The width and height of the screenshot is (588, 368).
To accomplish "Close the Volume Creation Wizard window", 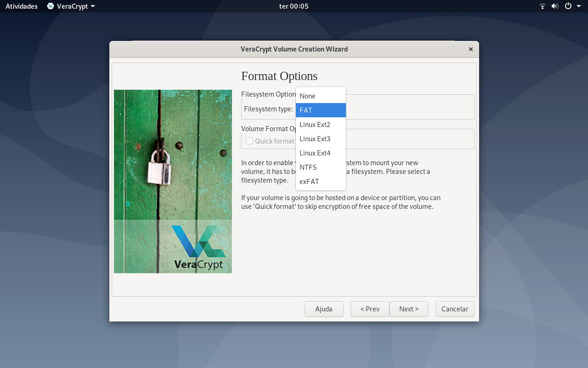I will click(x=471, y=49).
